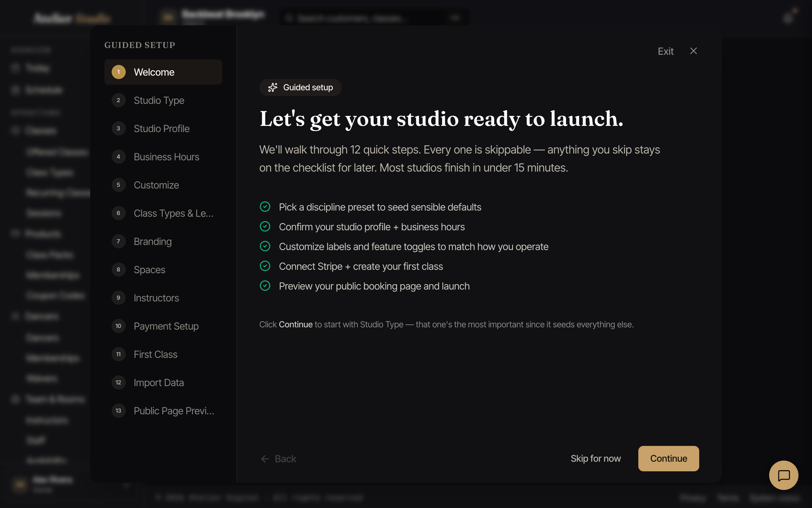812x508 pixels.
Task: Click the Continue button
Action: pyautogui.click(x=668, y=458)
